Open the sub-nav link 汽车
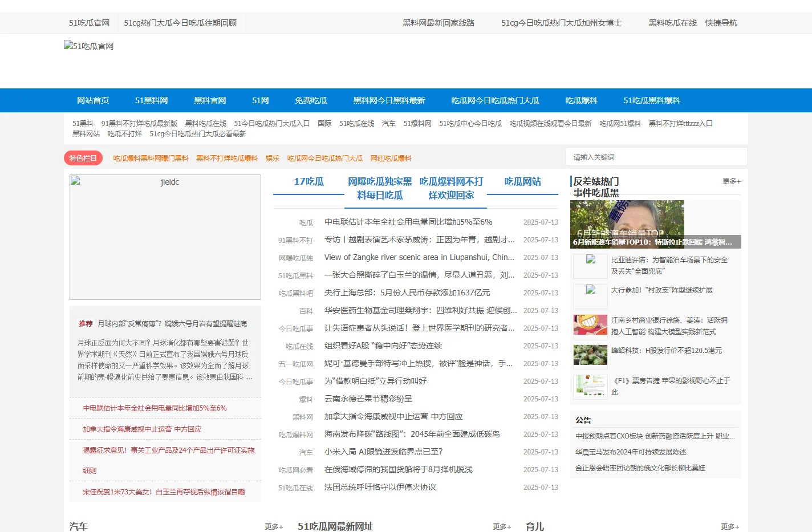Viewport: 812px width, 532px height. click(389, 124)
